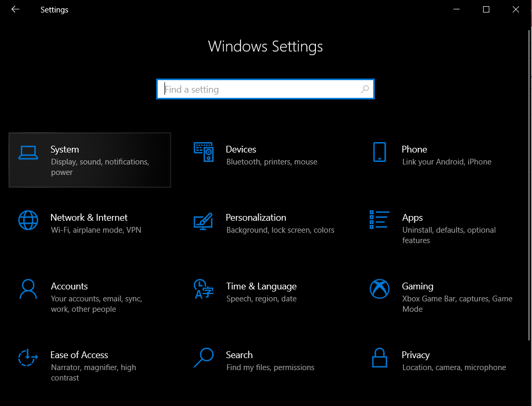Screen dimensions: 532x406
Task: Open the System settings title
Action: (65, 149)
